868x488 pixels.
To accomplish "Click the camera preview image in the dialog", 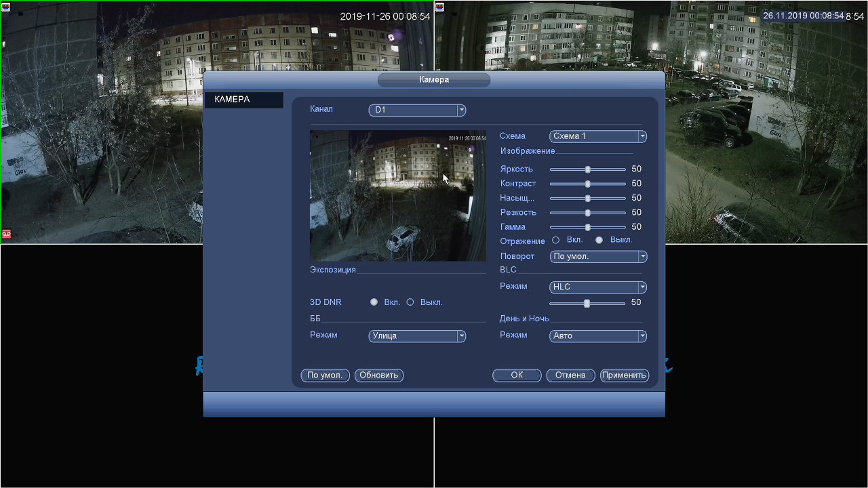I will (x=398, y=196).
